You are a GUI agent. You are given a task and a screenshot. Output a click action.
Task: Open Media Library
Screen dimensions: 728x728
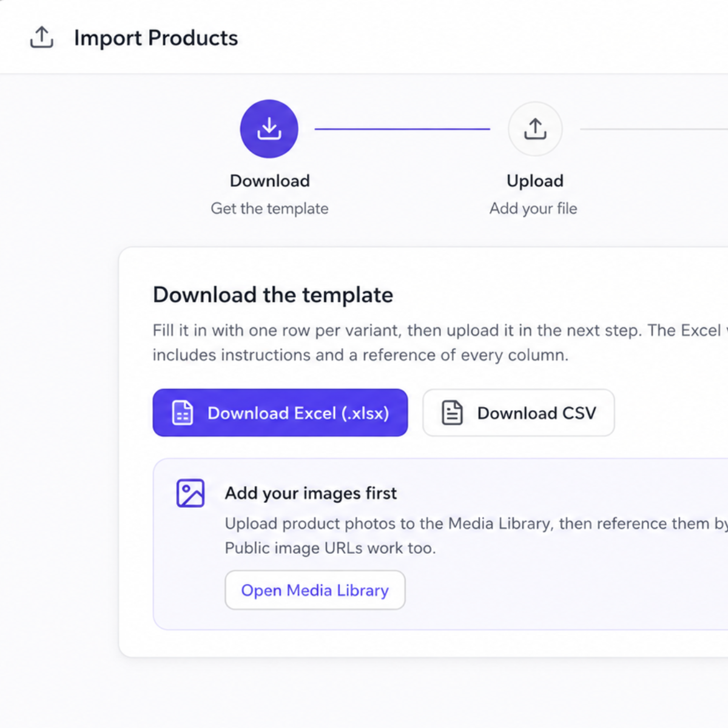[315, 590]
